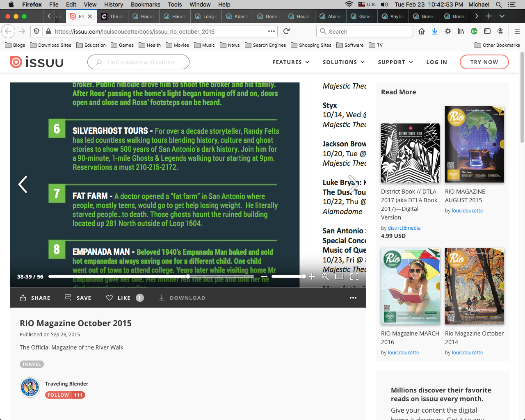Click the Try Now button
This screenshot has height=420, width=525.
tap(484, 62)
